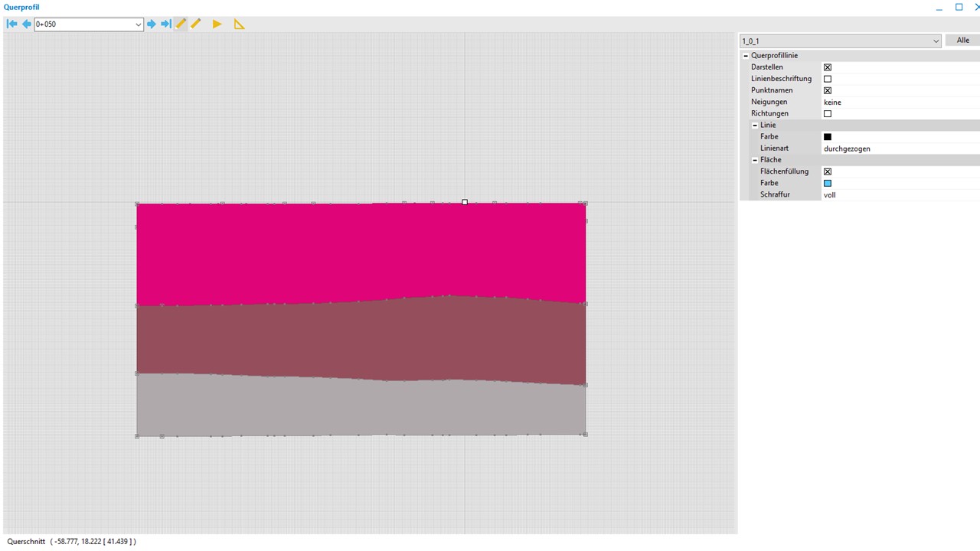Image resolution: width=980 pixels, height=551 pixels.
Task: Select the yellow triangle measure tool
Action: (x=239, y=24)
